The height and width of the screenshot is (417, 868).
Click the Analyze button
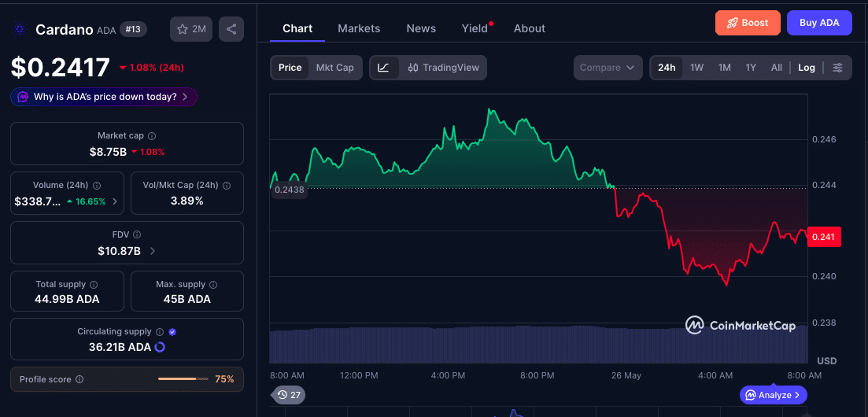pos(774,395)
